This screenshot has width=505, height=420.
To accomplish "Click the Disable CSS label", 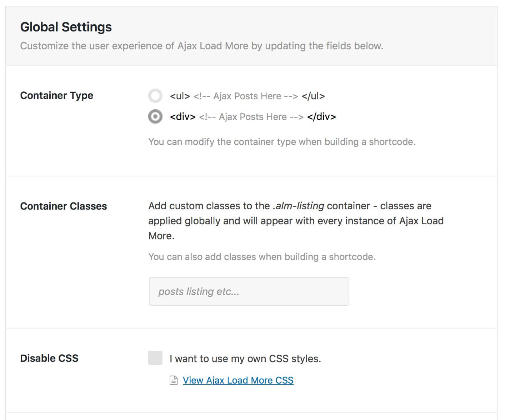I will click(x=49, y=358).
